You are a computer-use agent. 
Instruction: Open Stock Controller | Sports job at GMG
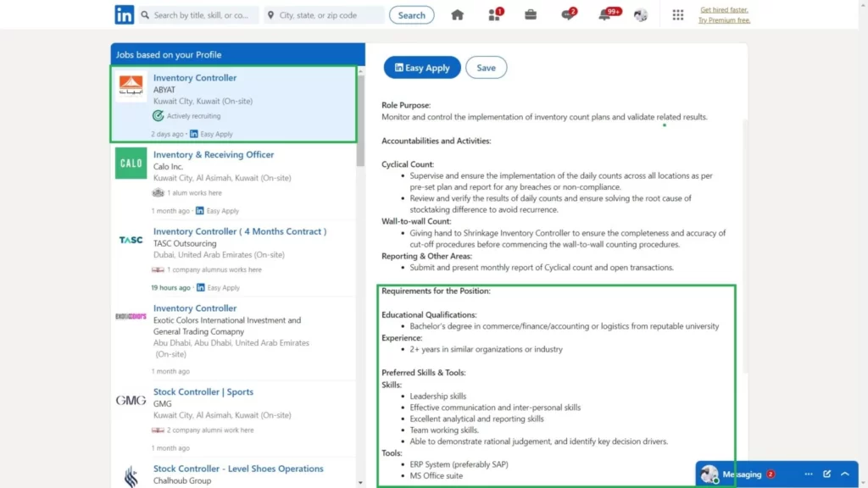203,392
